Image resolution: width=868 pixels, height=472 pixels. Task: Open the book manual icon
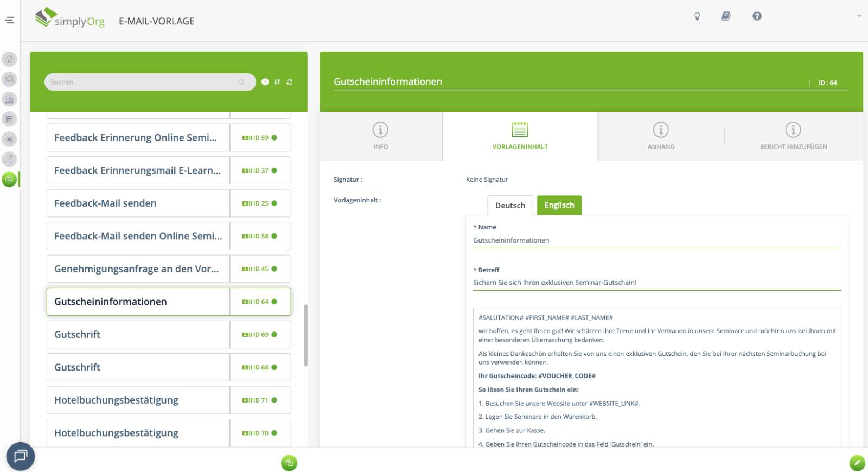[x=725, y=16]
